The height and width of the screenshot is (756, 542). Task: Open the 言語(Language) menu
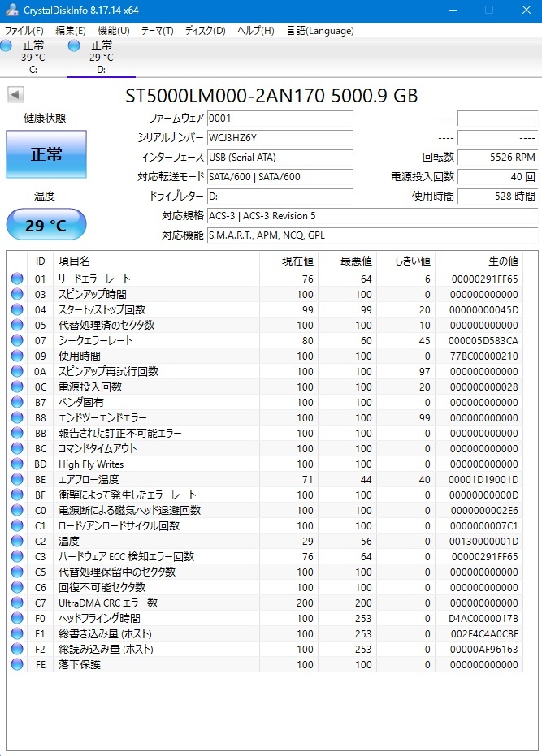(x=320, y=30)
